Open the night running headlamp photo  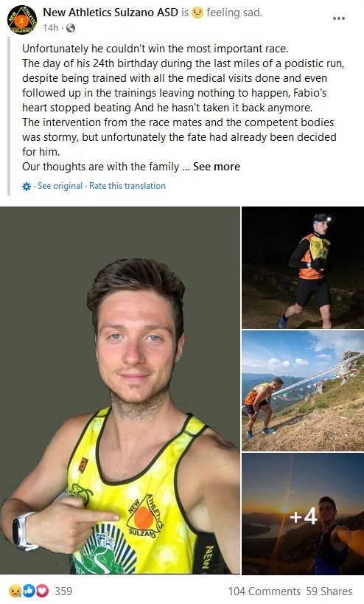tap(303, 267)
